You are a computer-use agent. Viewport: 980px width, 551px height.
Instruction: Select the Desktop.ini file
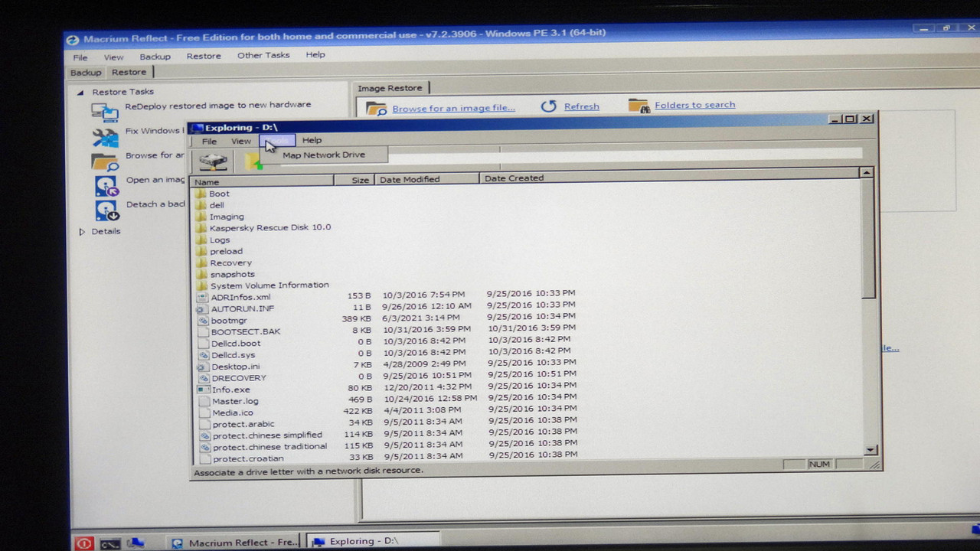229,367
